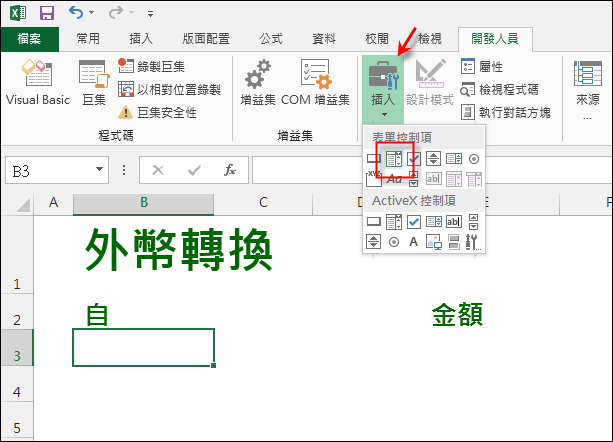Insert ActiveX Scroll Bar
Screen dimensions: 613x442
(x=473, y=222)
